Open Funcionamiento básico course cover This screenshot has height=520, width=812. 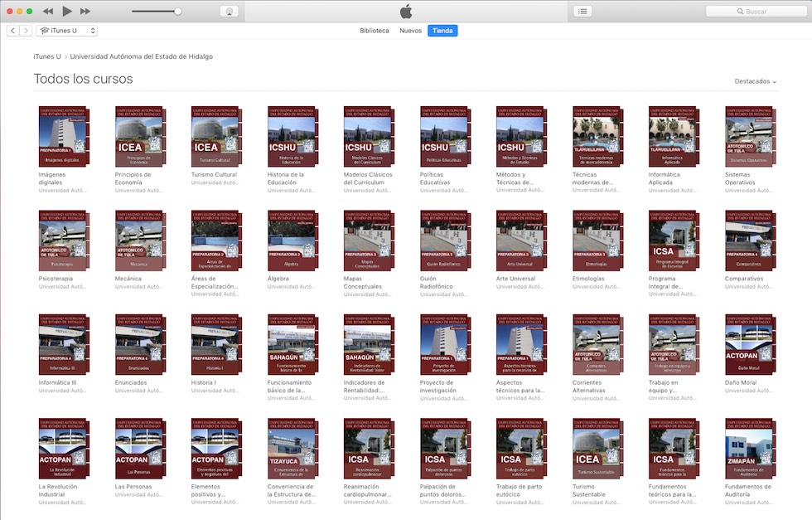pos(292,344)
